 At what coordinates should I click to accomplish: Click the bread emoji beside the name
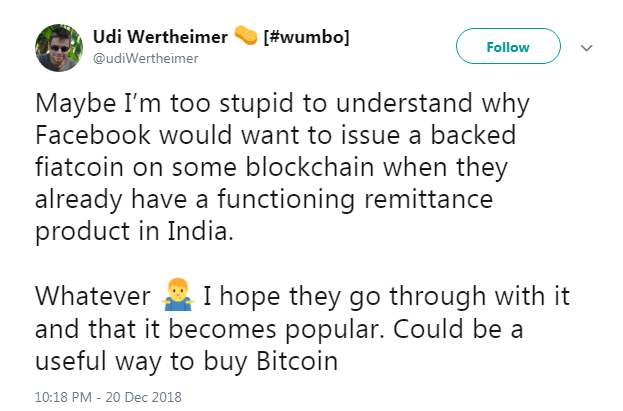click(245, 36)
